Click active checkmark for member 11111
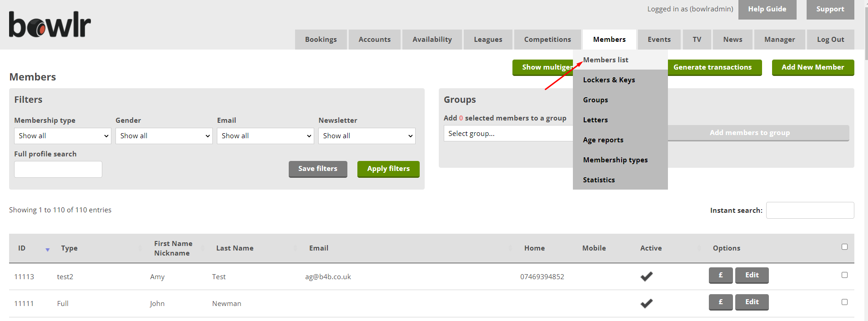Image resolution: width=868 pixels, height=321 pixels. pos(646,303)
